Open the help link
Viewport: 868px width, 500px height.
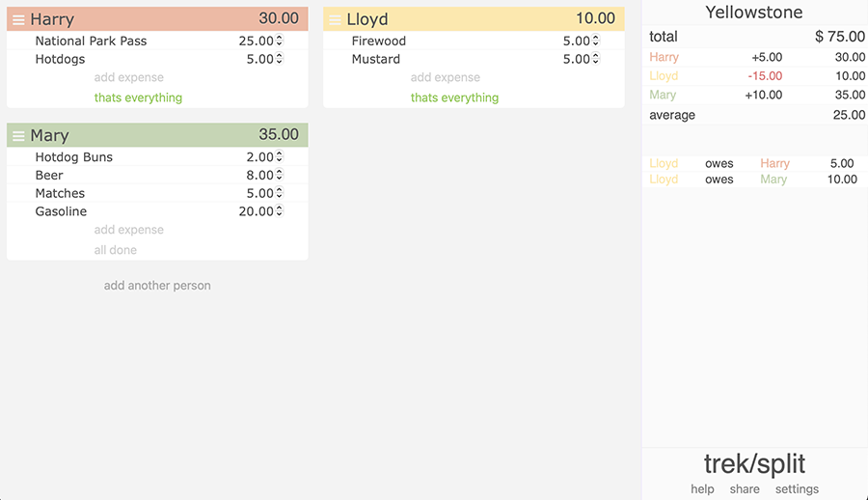point(702,489)
